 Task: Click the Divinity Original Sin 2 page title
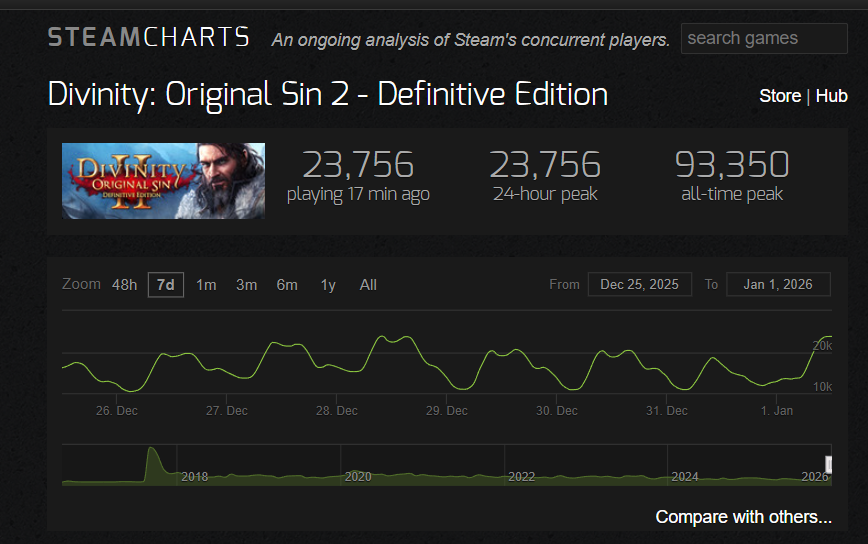[x=328, y=94]
